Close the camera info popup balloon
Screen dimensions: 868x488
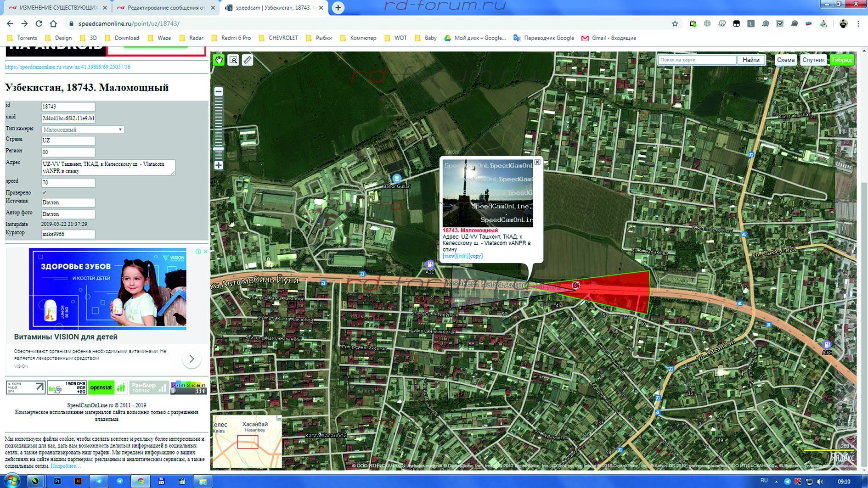[537, 162]
